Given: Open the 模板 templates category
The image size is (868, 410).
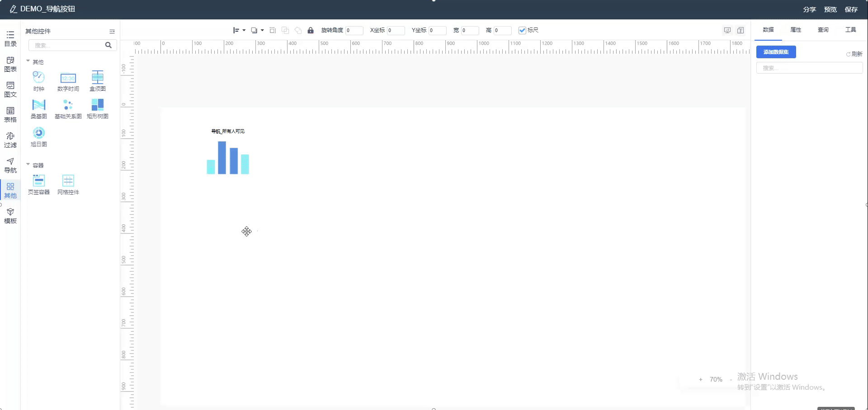Looking at the screenshot, I should pos(10,216).
